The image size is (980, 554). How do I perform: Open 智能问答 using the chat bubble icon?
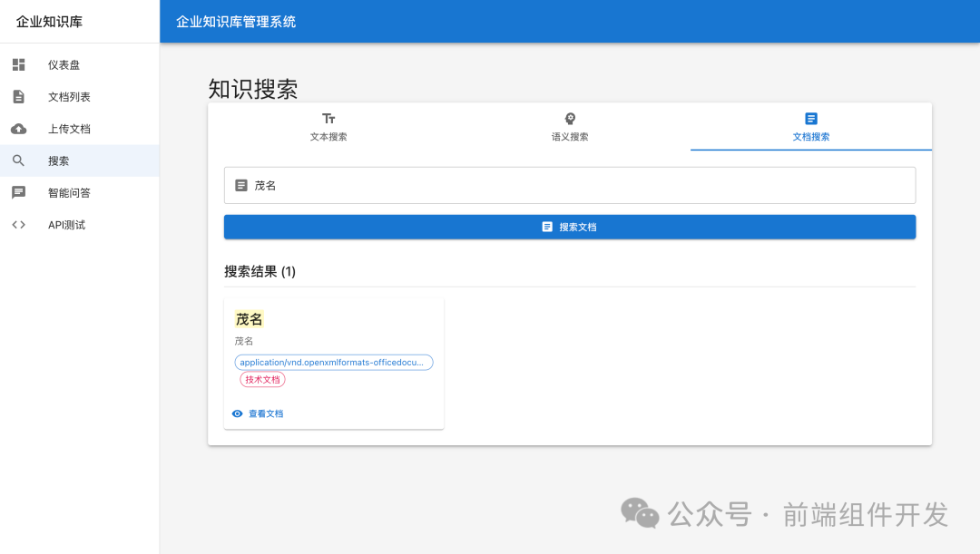18,191
